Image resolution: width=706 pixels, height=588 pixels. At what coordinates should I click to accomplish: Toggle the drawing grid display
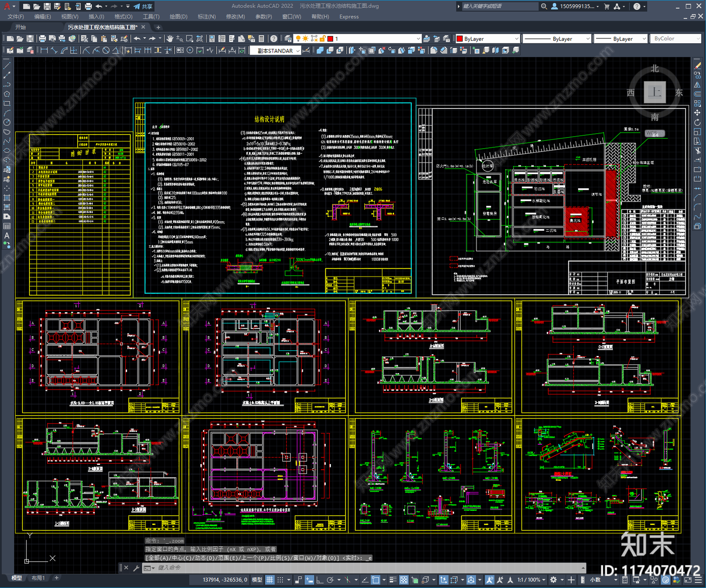click(x=270, y=580)
